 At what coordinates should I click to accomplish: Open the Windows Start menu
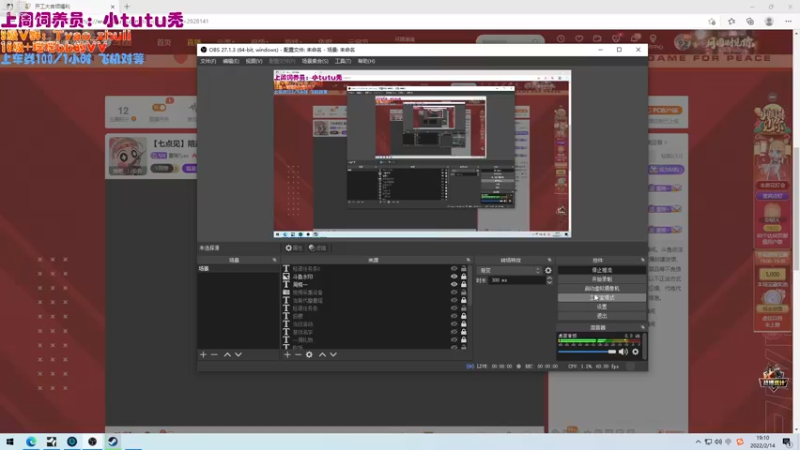point(10,441)
